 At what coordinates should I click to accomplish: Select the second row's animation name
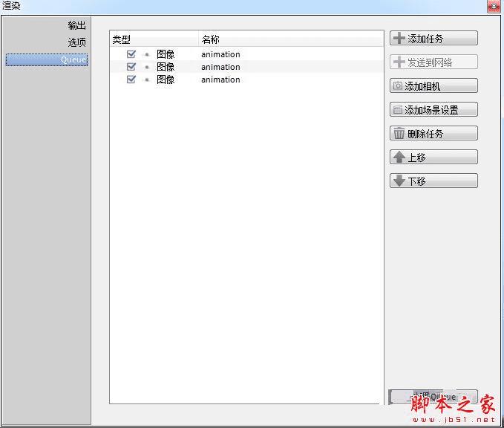coord(220,67)
